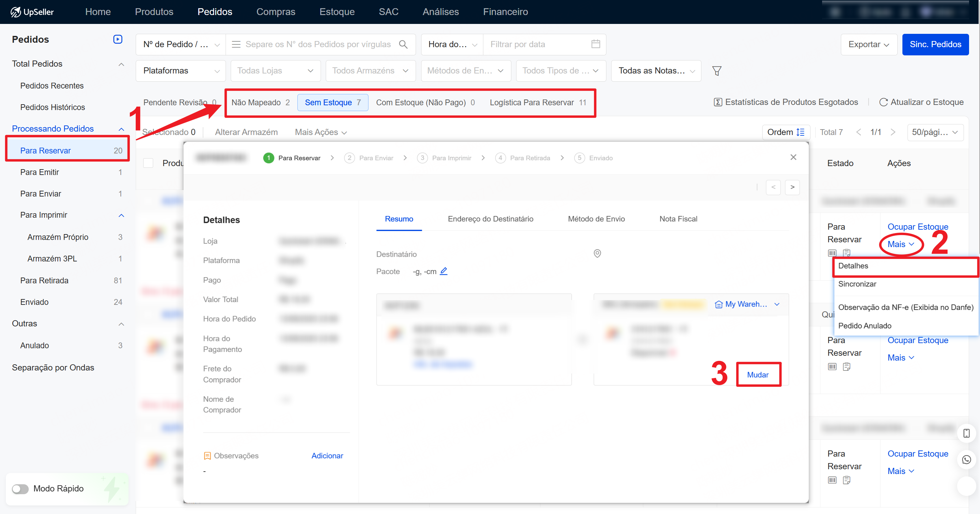Click the WhatsApp floating support icon
The width and height of the screenshot is (980, 514).
tap(966, 460)
